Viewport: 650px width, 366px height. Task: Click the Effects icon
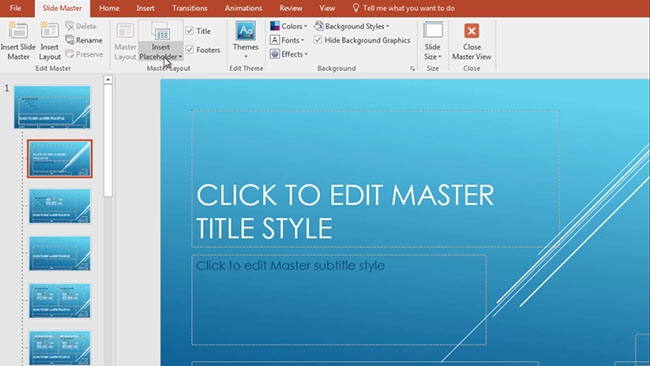[x=275, y=54]
